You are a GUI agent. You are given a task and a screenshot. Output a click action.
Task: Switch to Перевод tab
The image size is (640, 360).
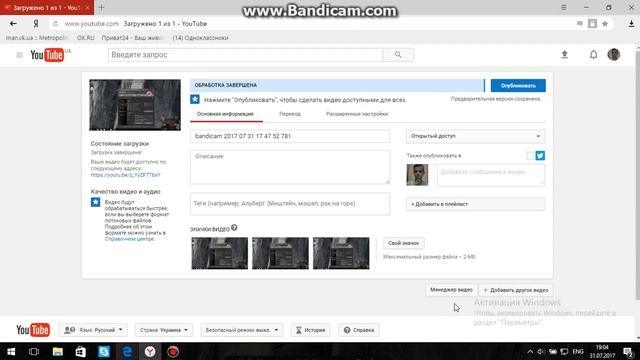click(290, 114)
